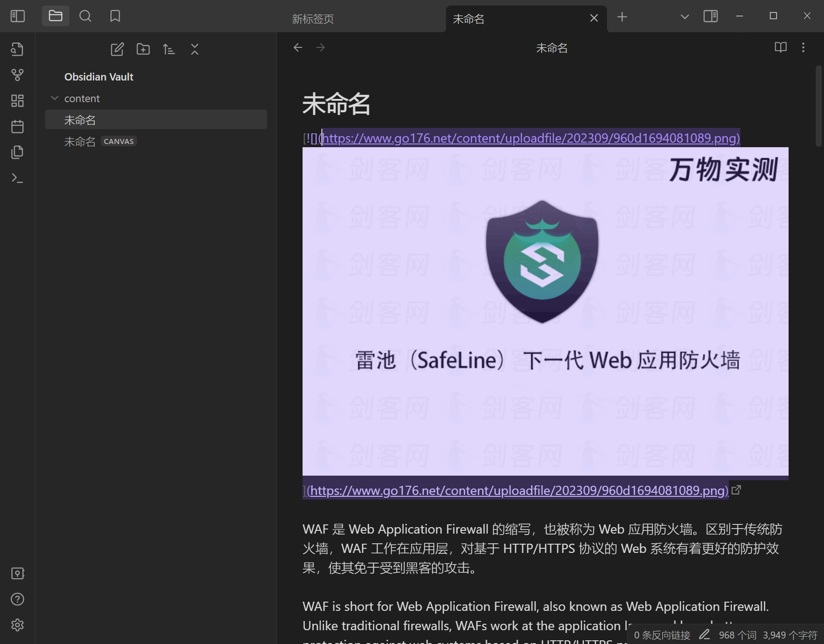824x644 pixels.
Task: Open another vault icon
Action: tap(17, 573)
